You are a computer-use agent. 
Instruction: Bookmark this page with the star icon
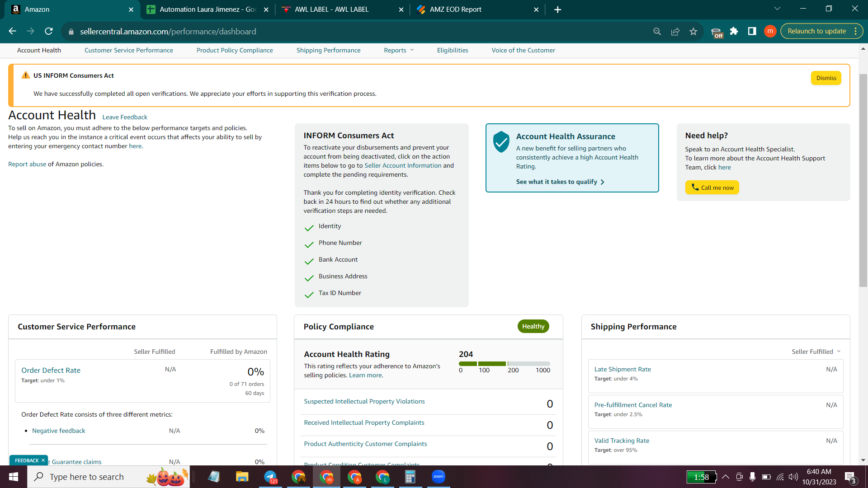(x=693, y=31)
